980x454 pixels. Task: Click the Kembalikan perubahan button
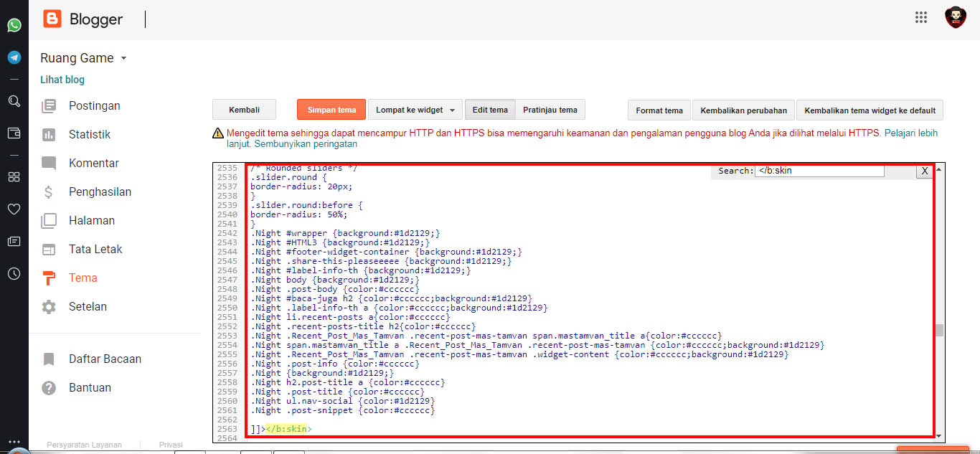743,110
